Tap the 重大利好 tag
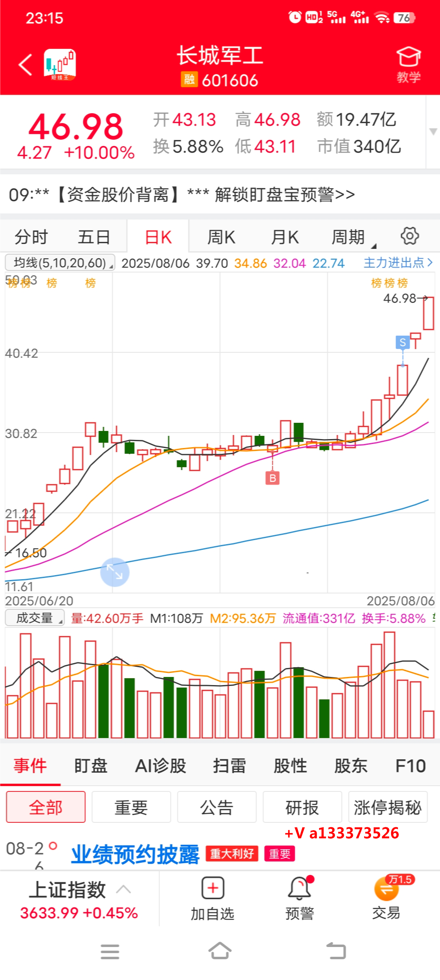 coord(232,854)
